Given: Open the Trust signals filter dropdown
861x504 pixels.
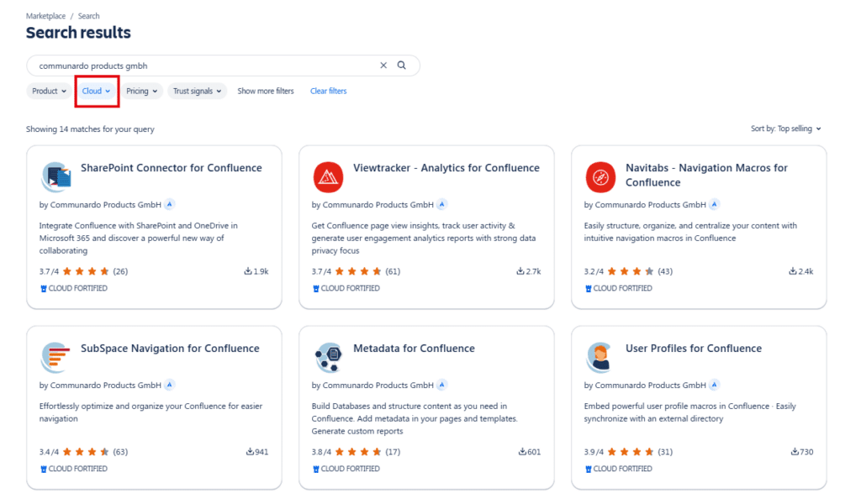Looking at the screenshot, I should pyautogui.click(x=197, y=91).
